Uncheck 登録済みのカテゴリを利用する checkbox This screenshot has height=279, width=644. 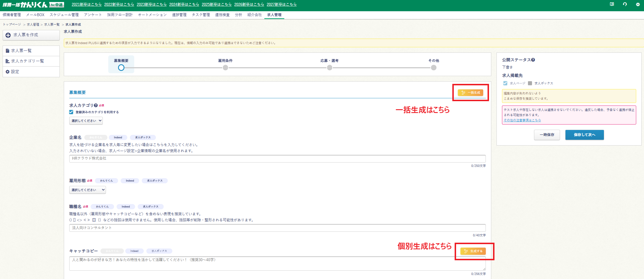[x=71, y=112]
